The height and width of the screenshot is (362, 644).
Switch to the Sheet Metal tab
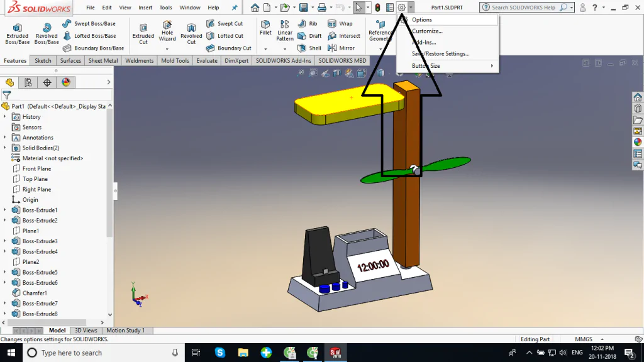pos(103,61)
